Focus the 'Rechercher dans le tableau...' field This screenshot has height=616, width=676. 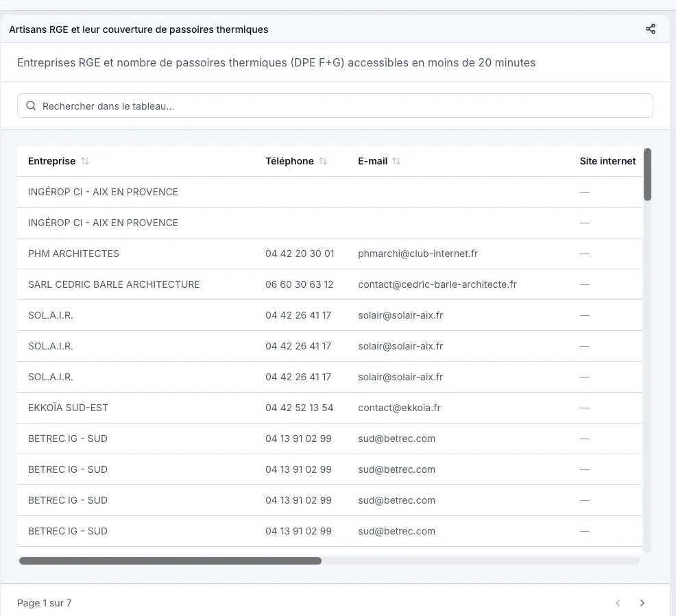tap(335, 106)
